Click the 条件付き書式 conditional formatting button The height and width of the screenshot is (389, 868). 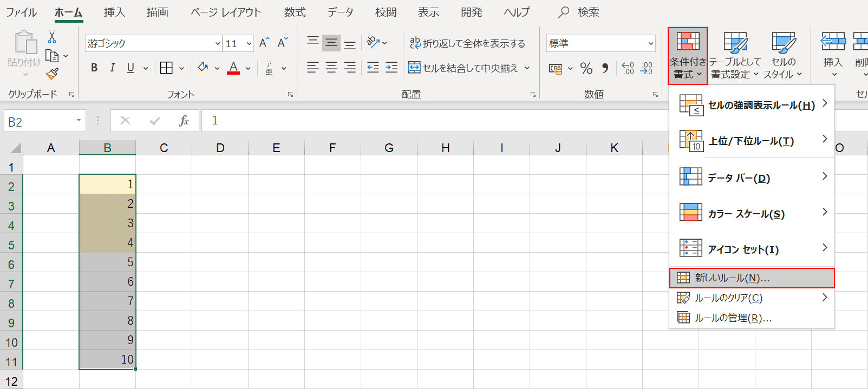(x=688, y=56)
